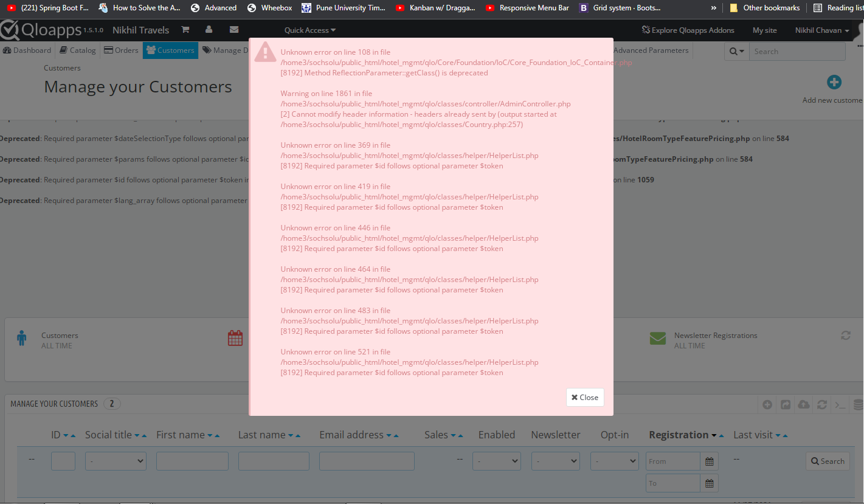Focus the First name filter field
The height and width of the screenshot is (504, 864).
tap(192, 461)
